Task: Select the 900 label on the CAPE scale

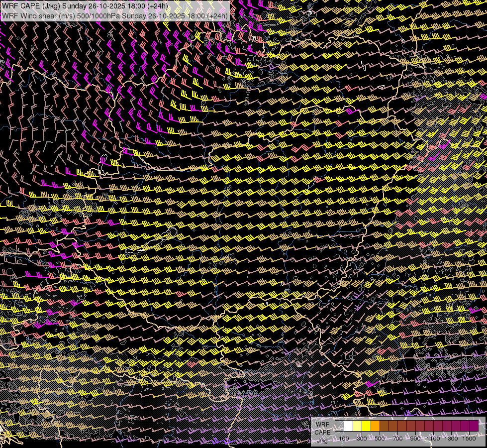Action: point(415,439)
